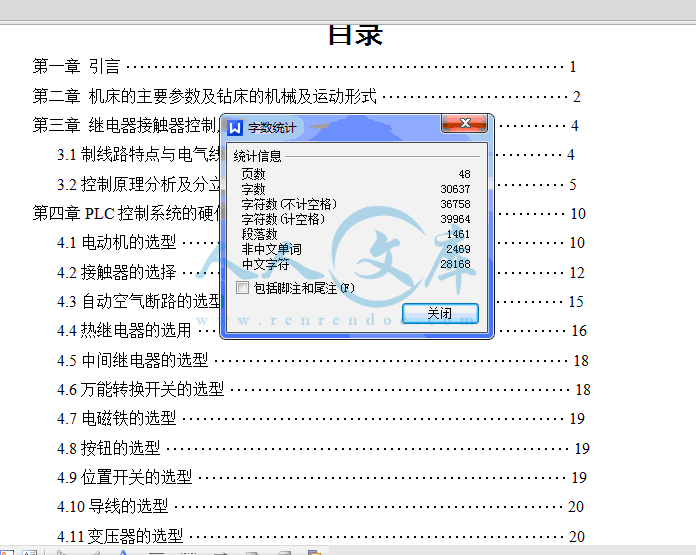Close the 字数统计 dialog with the X
696x555 pixels.
(464, 123)
